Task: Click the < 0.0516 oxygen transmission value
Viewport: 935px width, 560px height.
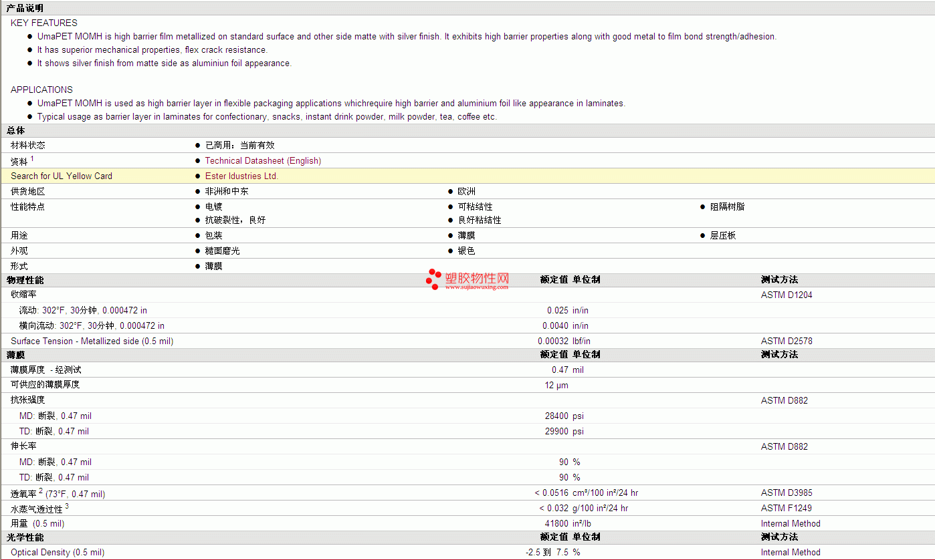Action: [552, 493]
